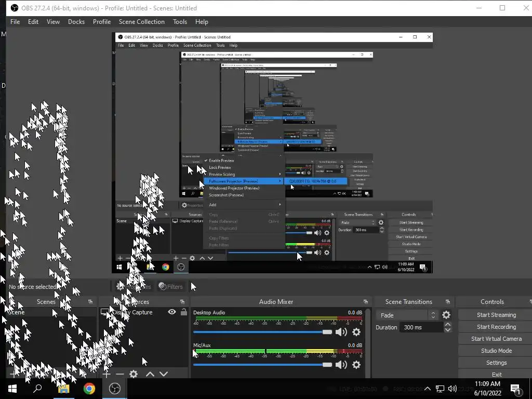Viewport: 532px width, 399px height.
Task: Open the Tools menu
Action: [x=180, y=22]
